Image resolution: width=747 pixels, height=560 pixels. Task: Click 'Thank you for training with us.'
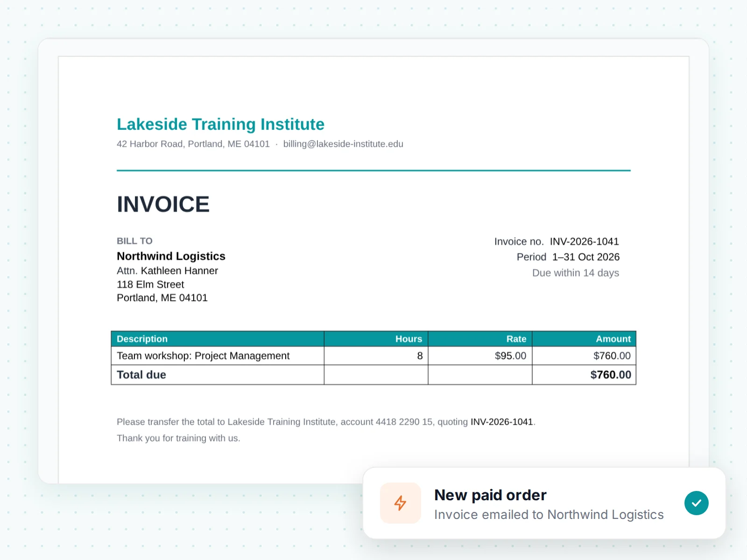point(178,438)
